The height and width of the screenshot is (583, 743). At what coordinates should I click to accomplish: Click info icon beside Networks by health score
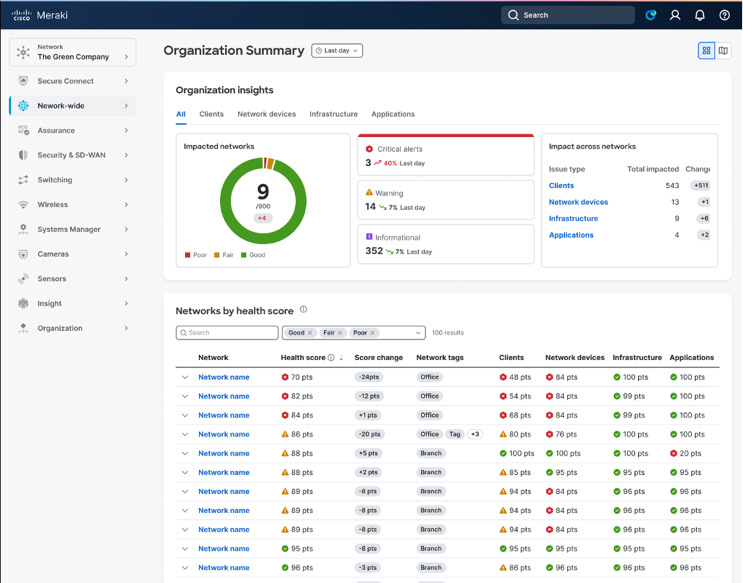303,310
